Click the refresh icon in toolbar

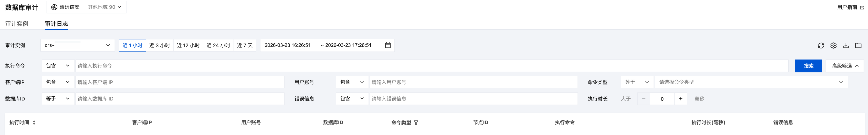tap(821, 46)
